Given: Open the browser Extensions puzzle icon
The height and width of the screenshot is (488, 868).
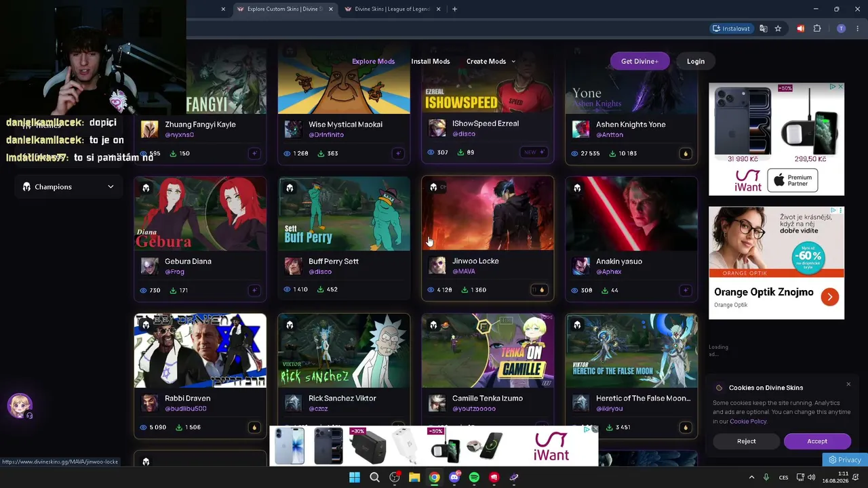Looking at the screenshot, I should tap(817, 28).
